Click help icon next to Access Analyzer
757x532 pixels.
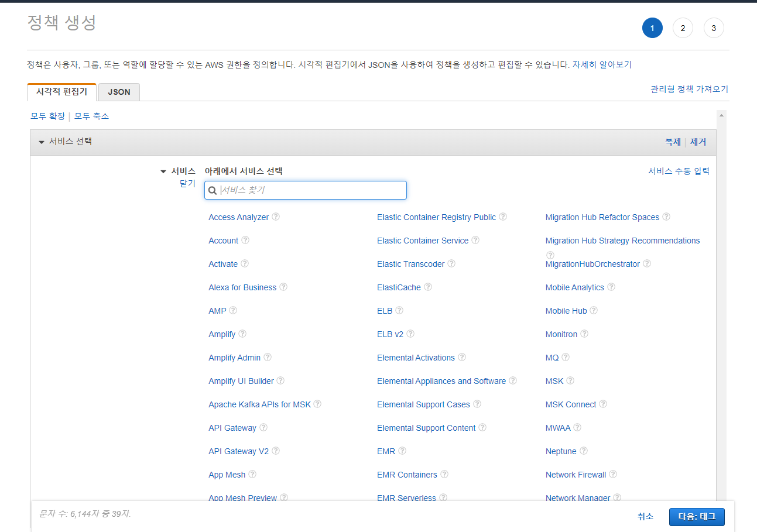pyautogui.click(x=276, y=217)
